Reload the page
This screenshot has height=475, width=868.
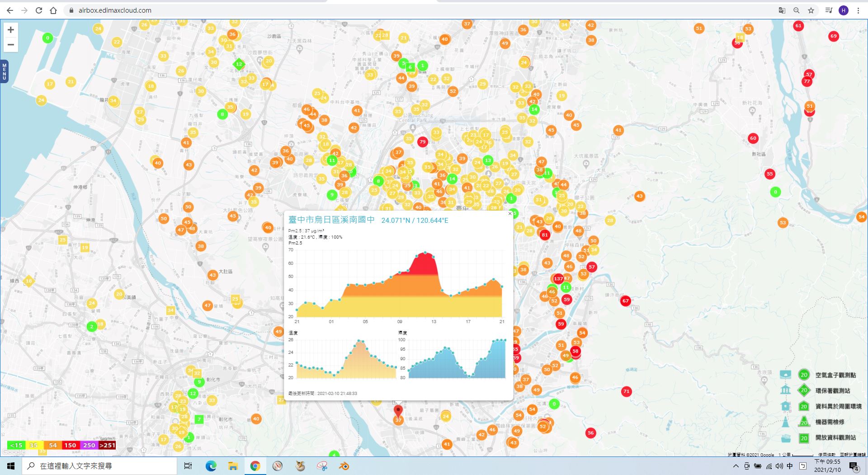(x=39, y=10)
